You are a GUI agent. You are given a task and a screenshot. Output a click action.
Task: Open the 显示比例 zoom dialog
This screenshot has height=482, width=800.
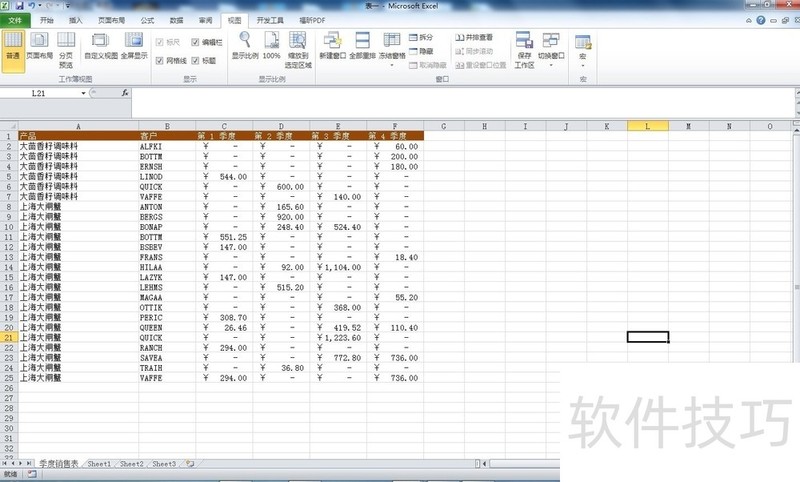pos(245,46)
